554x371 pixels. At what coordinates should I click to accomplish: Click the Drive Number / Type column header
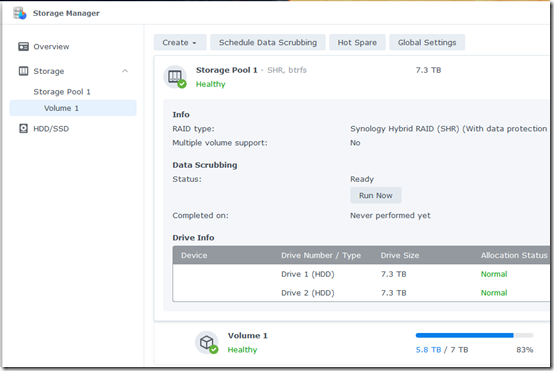tap(321, 255)
